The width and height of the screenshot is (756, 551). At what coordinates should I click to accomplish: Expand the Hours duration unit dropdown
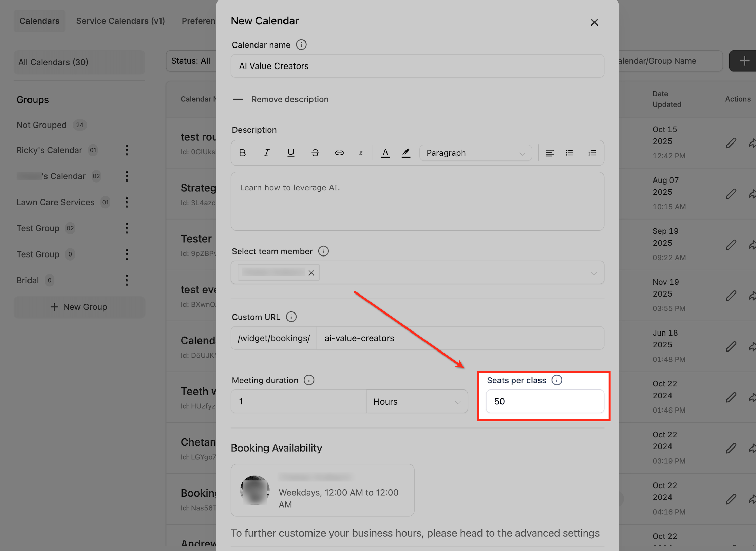pyautogui.click(x=417, y=402)
